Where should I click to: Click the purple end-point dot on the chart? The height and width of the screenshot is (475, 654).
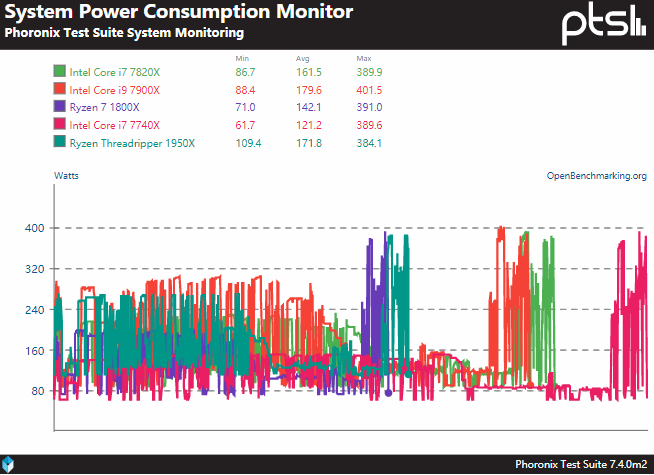pos(388,393)
